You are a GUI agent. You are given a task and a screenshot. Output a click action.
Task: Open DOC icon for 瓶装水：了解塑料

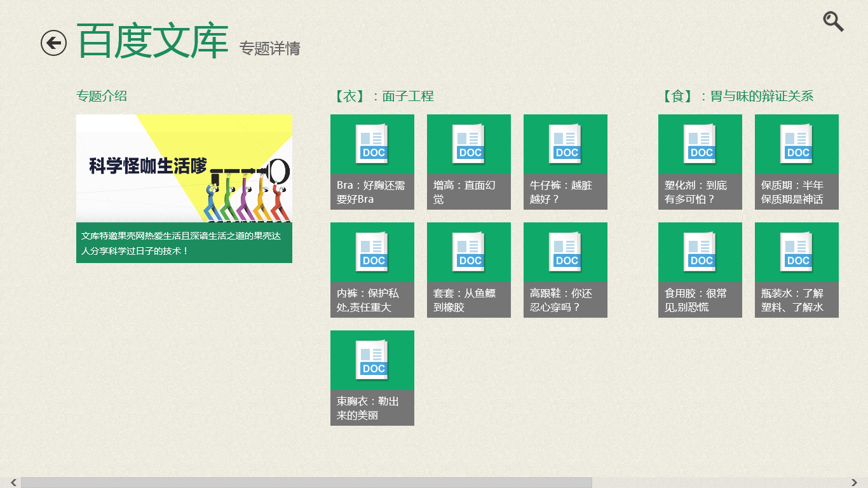point(797,252)
